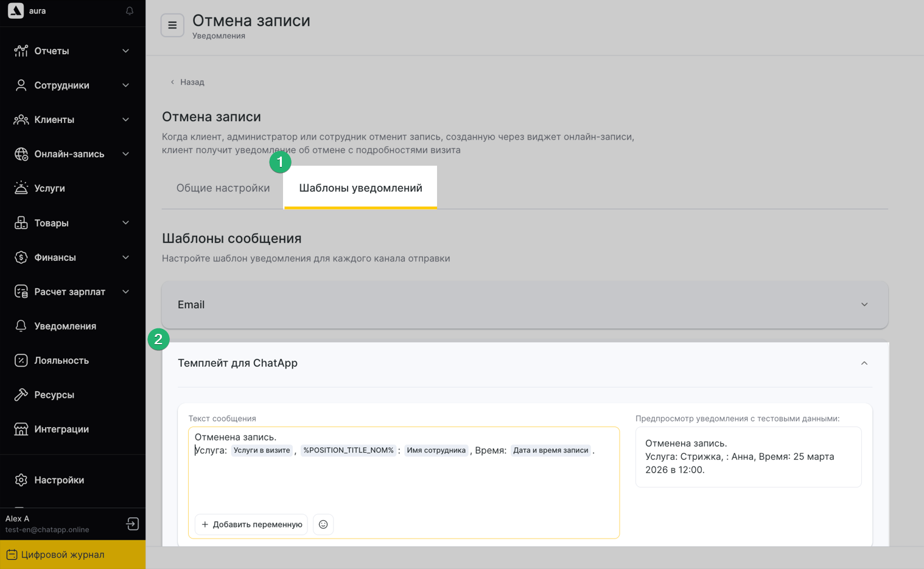The image size is (924, 569).
Task: Click the notification bell icon in sidebar header
Action: pos(130,11)
